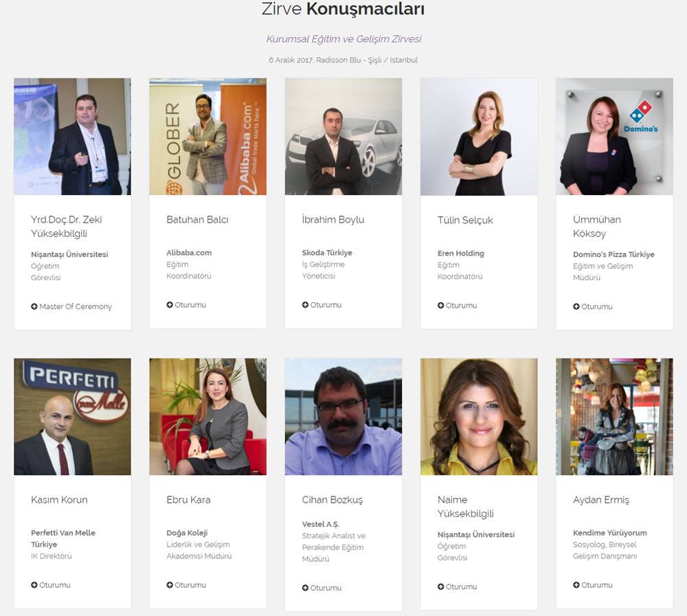Click plus icon under Batuhan Balcı card
This screenshot has width=687, height=616.
pyautogui.click(x=170, y=305)
